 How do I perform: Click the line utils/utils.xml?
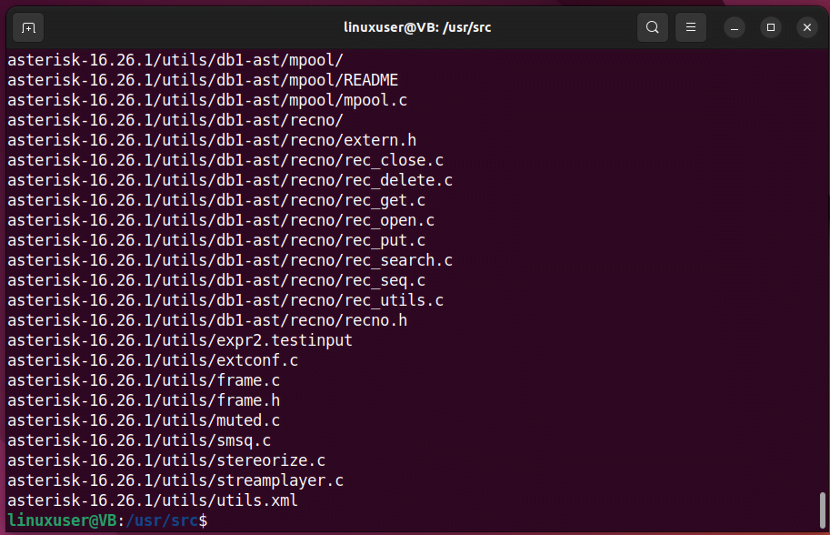153,501
